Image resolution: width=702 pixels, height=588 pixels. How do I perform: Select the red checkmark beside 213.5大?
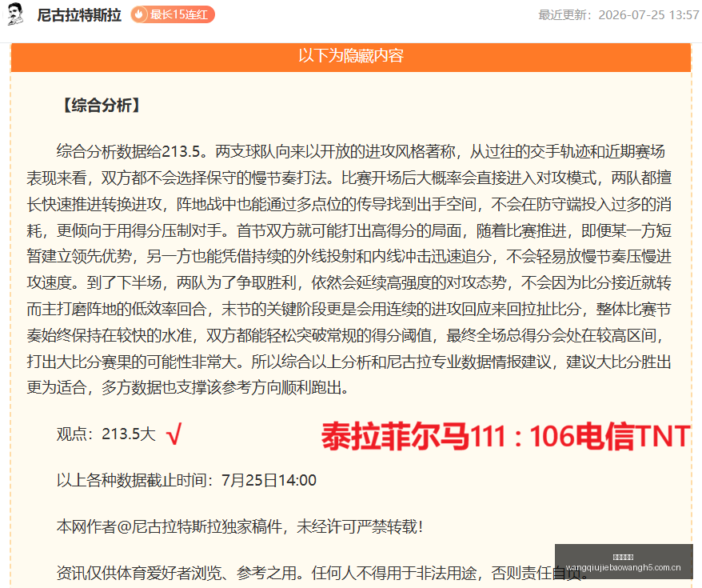pos(174,434)
